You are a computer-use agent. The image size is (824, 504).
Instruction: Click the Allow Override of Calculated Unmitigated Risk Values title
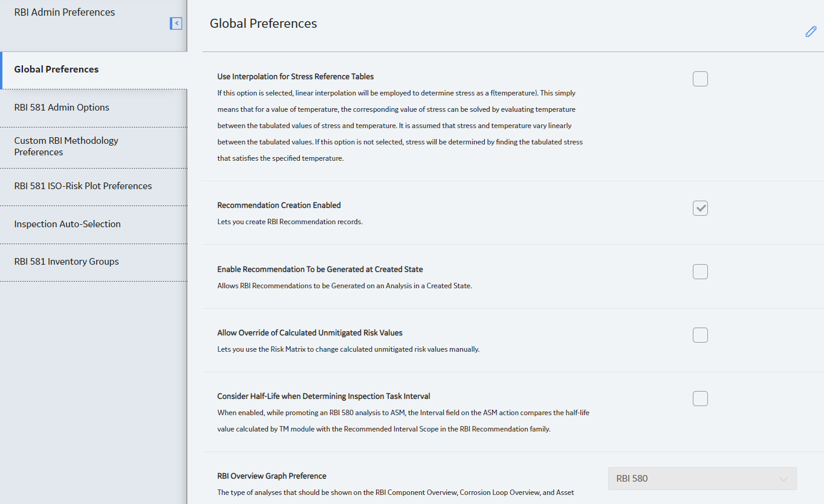coord(310,333)
